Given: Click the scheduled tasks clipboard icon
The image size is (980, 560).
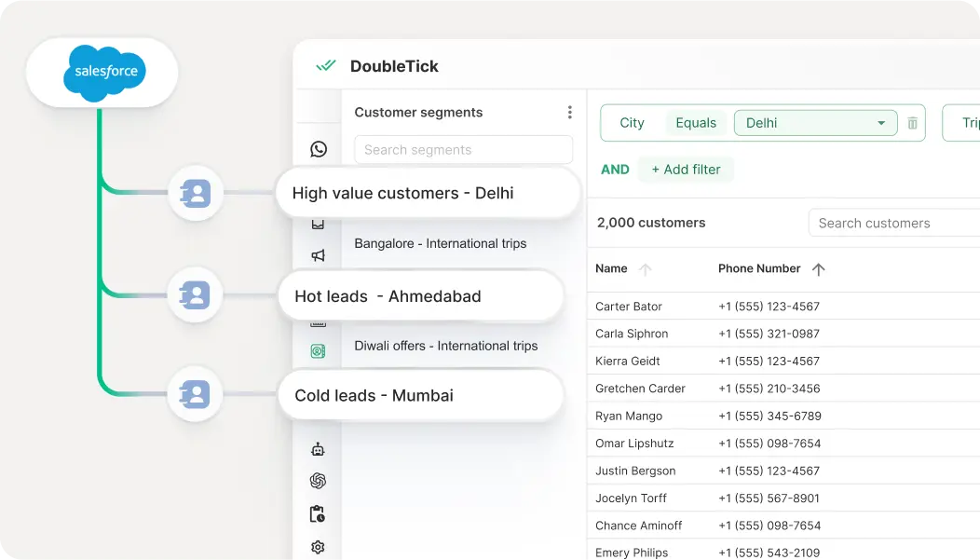Looking at the screenshot, I should 318,513.
